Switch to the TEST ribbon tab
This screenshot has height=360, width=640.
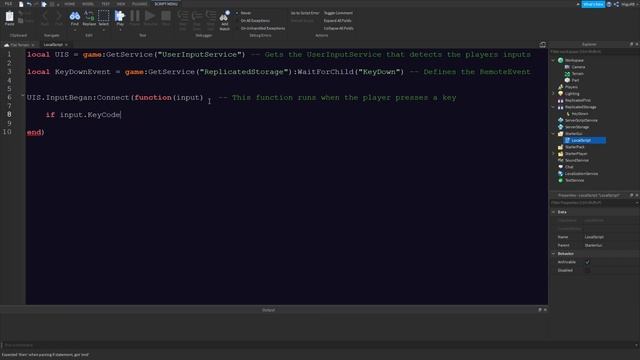105,4
